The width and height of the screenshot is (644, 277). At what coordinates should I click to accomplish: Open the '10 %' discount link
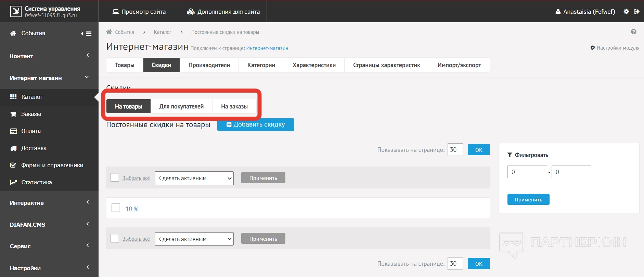(x=132, y=209)
